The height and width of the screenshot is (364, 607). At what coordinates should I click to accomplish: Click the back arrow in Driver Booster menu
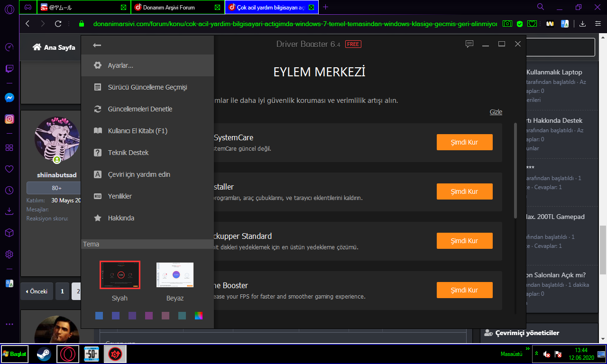click(97, 45)
